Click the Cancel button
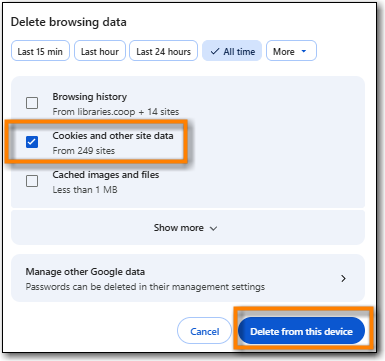 coord(204,331)
